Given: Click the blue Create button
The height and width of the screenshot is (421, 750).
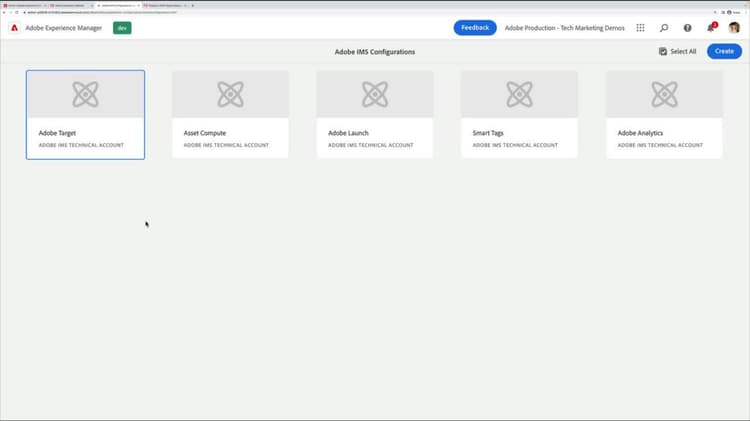Looking at the screenshot, I should (724, 51).
